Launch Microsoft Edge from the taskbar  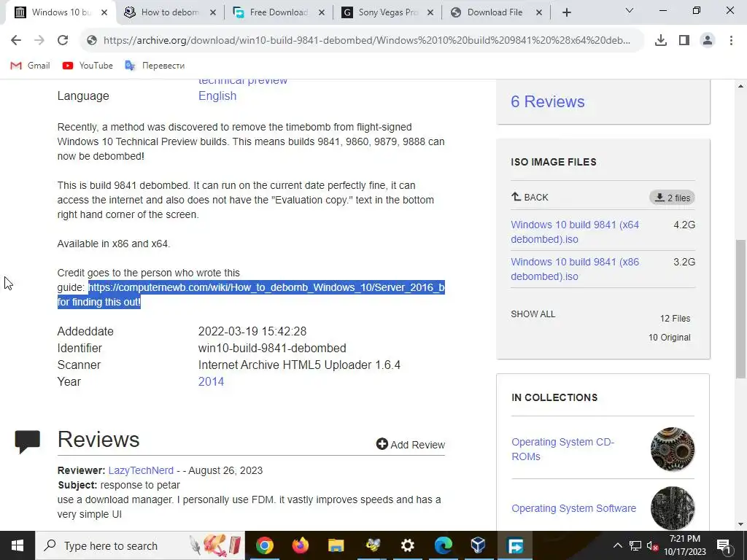pyautogui.click(x=443, y=545)
